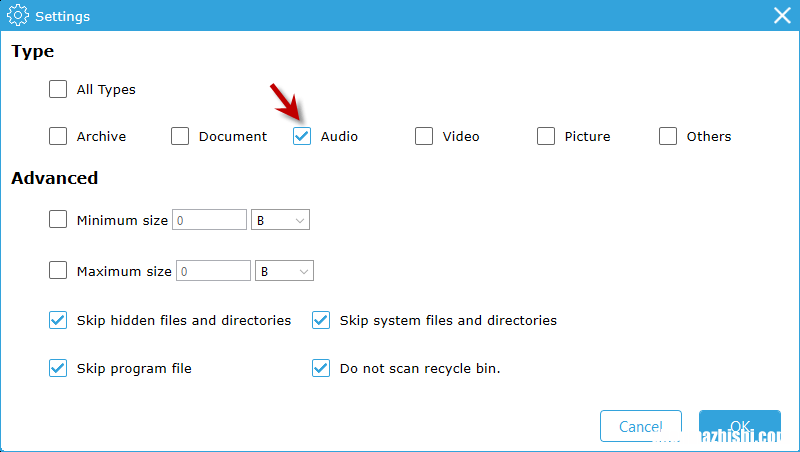This screenshot has width=800, height=452.
Task: Click the Cancel button
Action: [x=641, y=426]
